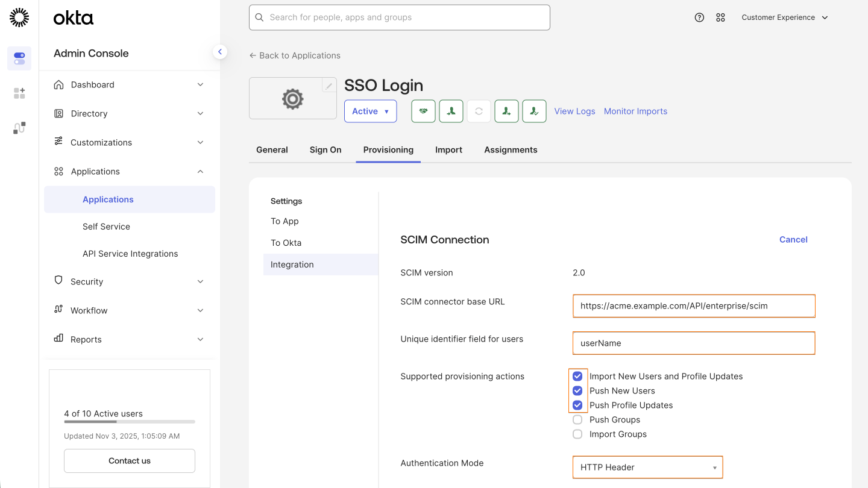Click the user verified checkmark icon

click(x=534, y=111)
